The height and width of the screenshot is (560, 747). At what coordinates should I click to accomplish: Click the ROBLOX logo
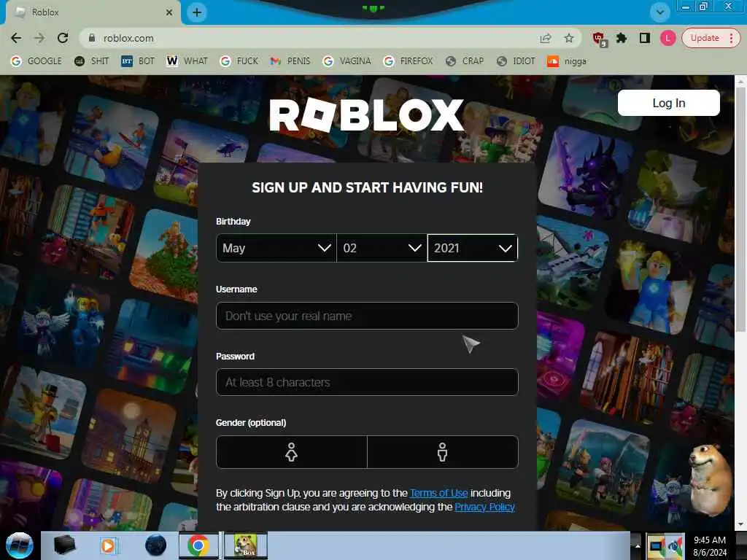pyautogui.click(x=366, y=114)
